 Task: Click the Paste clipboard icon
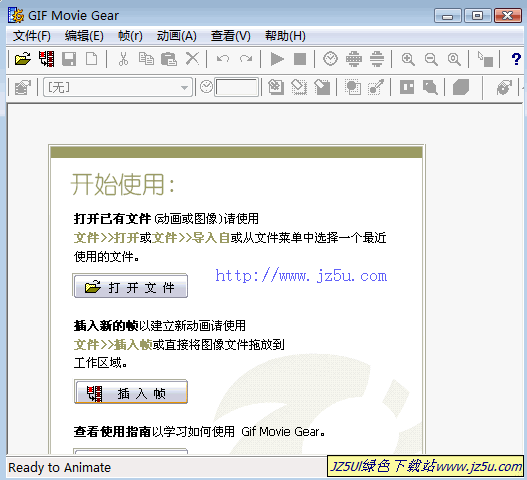pos(169,59)
